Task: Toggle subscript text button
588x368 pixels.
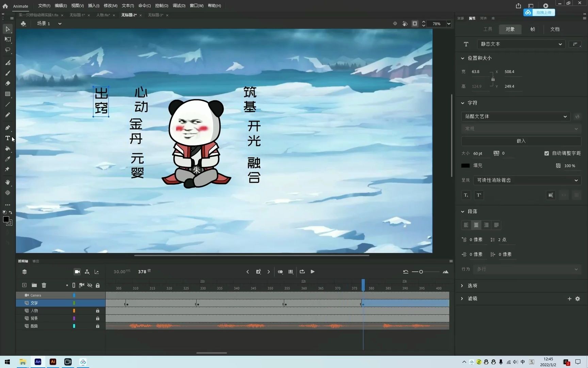Action: [x=466, y=195]
